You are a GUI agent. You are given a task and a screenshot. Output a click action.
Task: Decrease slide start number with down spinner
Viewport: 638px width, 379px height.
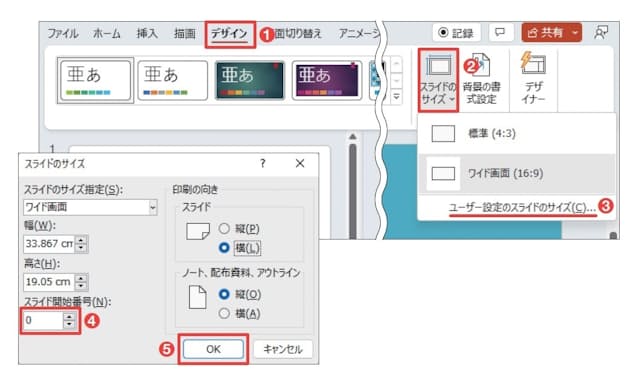tap(69, 324)
